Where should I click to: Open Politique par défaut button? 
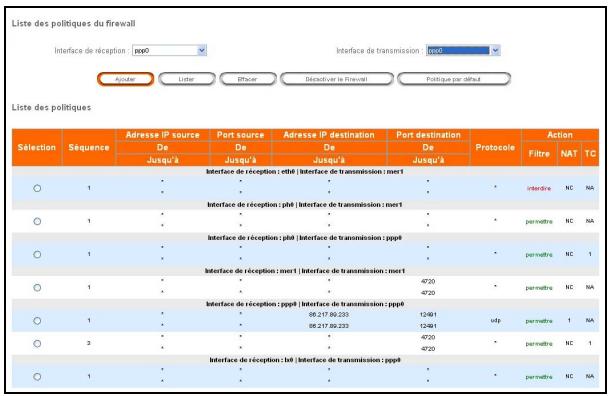[454, 79]
